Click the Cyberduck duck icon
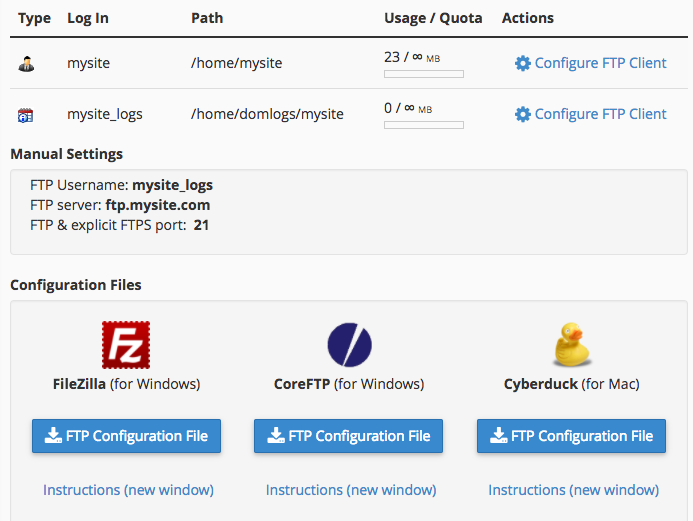The width and height of the screenshot is (693, 521). tap(572, 345)
